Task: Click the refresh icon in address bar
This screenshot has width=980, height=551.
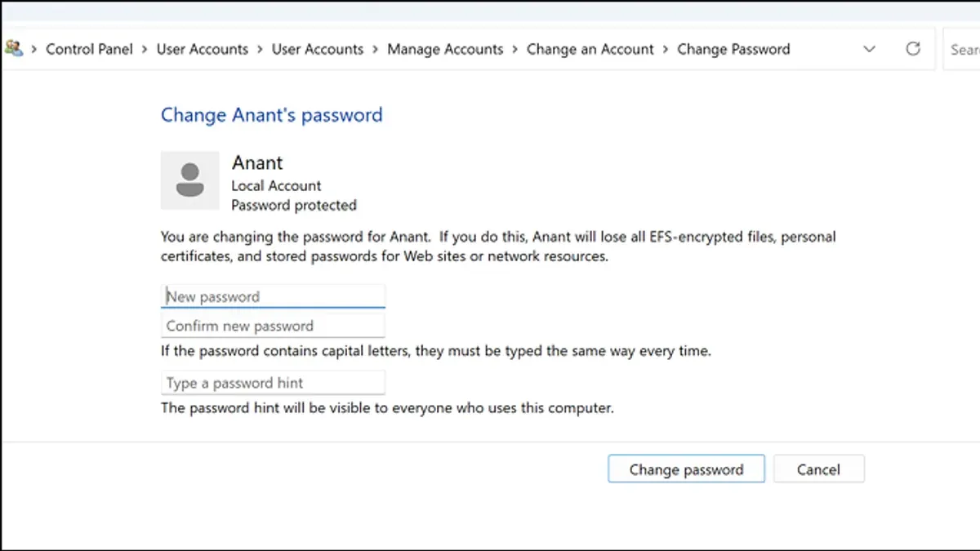Action: pyautogui.click(x=913, y=49)
